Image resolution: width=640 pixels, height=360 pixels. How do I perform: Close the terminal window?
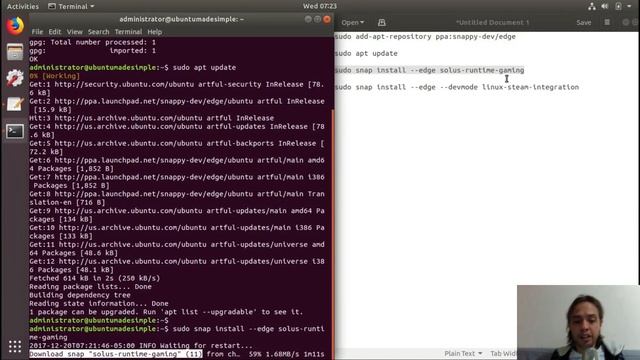tap(327, 19)
